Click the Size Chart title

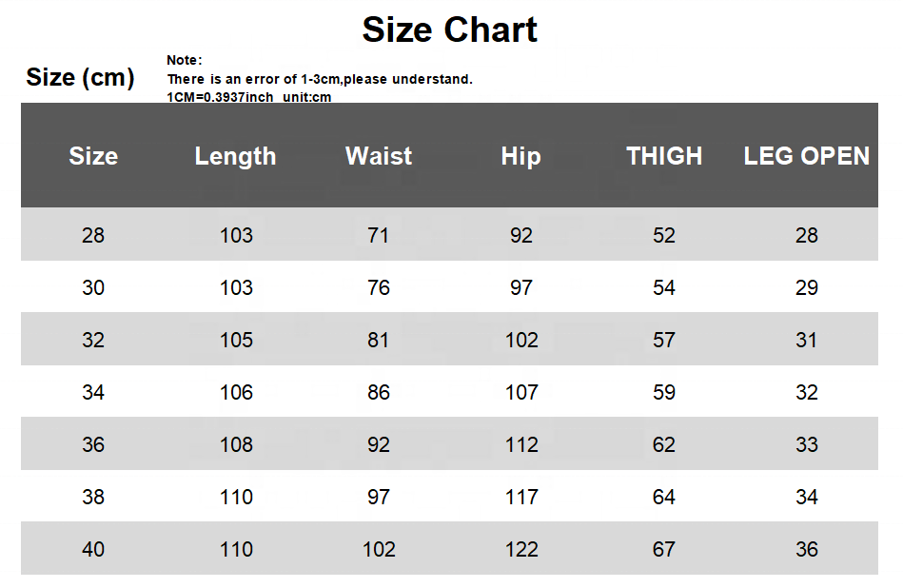tap(449, 30)
